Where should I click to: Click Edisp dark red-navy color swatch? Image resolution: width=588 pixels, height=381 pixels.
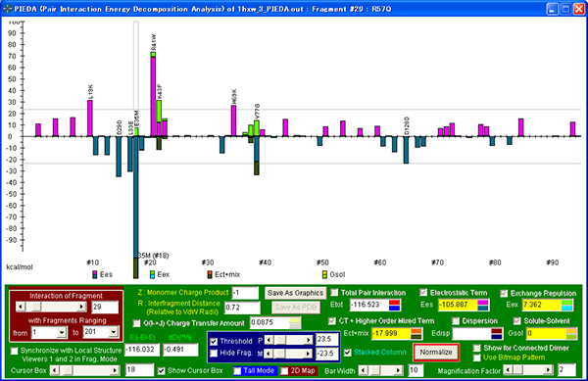pos(497,333)
